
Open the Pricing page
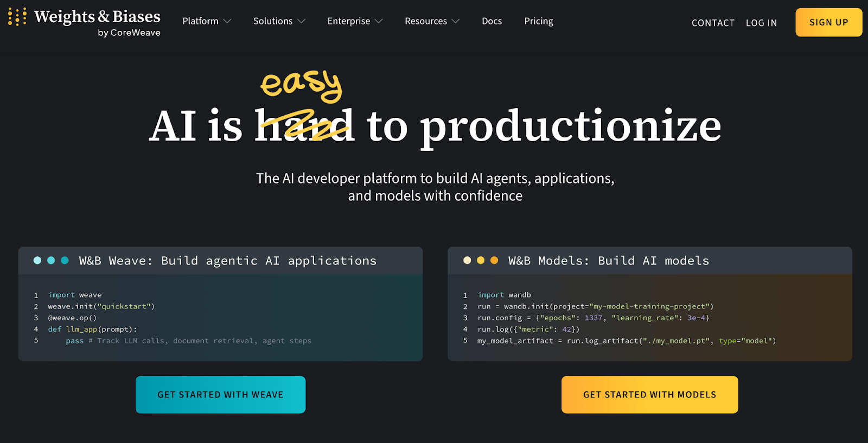[x=538, y=21]
